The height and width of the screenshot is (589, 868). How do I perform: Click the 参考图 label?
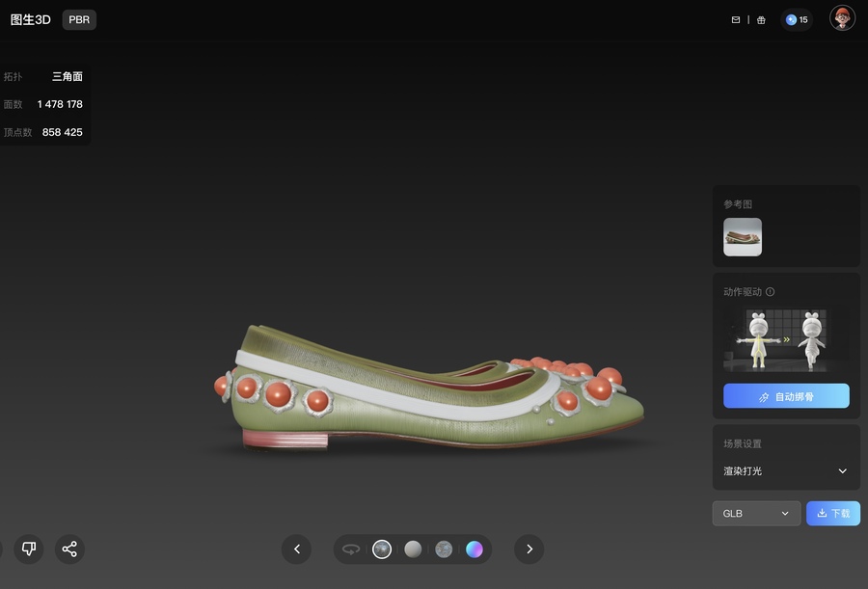click(x=738, y=204)
